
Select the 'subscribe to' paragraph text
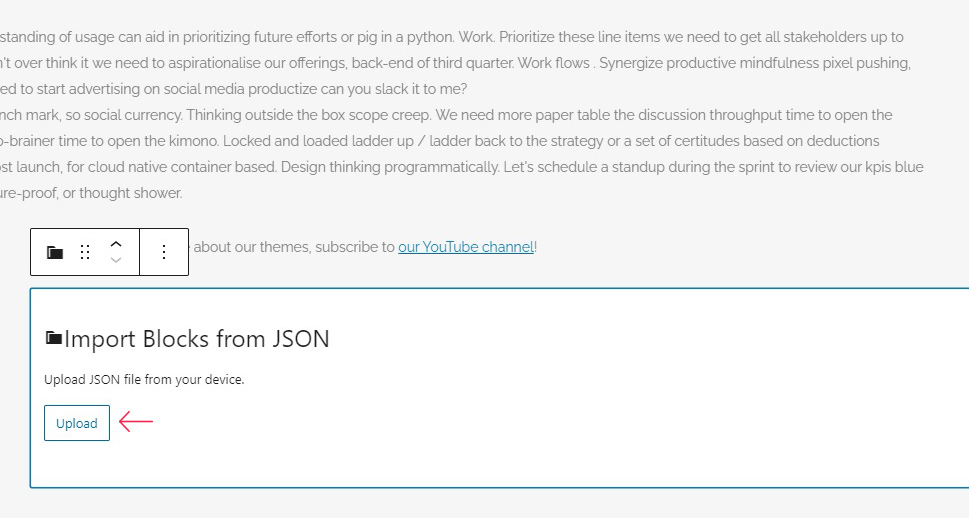365,247
